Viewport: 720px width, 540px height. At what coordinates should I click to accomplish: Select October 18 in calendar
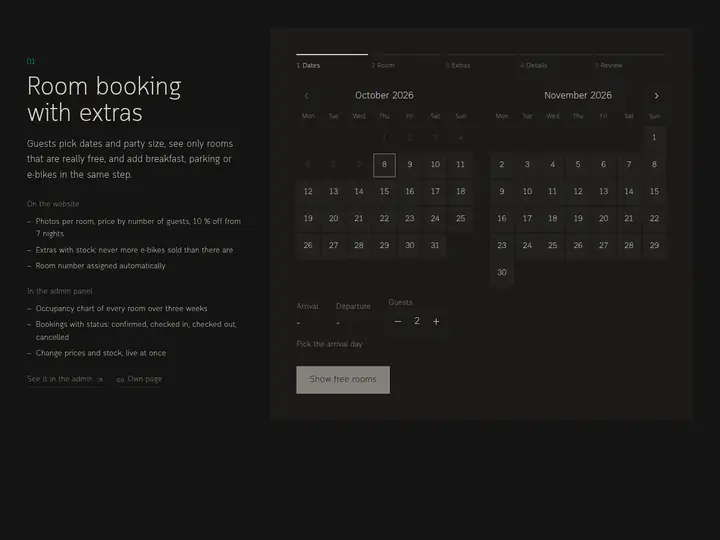(x=461, y=191)
